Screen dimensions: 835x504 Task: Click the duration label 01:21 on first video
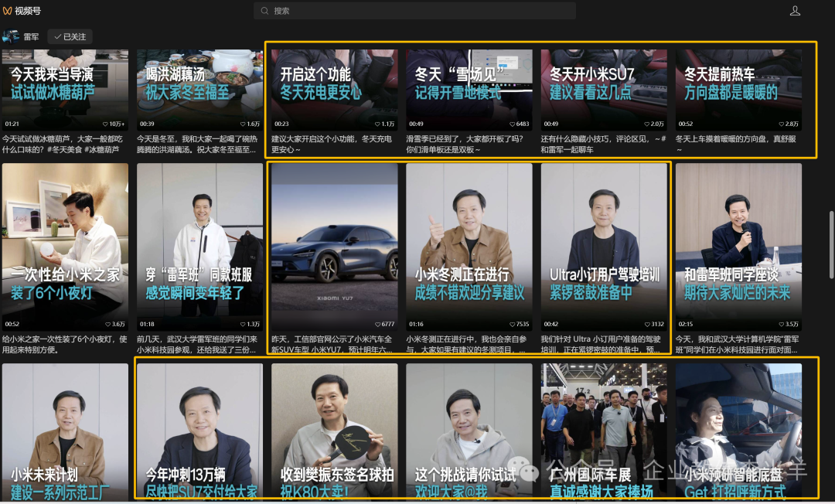[12, 122]
